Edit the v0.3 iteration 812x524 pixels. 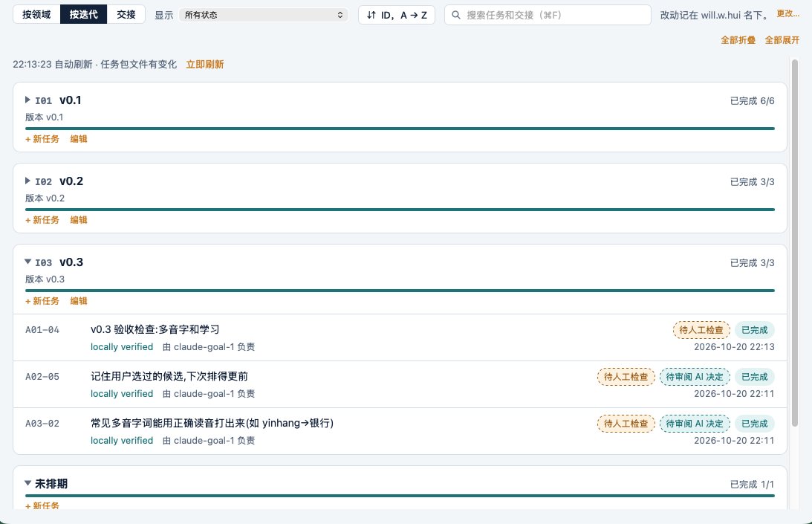pyautogui.click(x=79, y=300)
